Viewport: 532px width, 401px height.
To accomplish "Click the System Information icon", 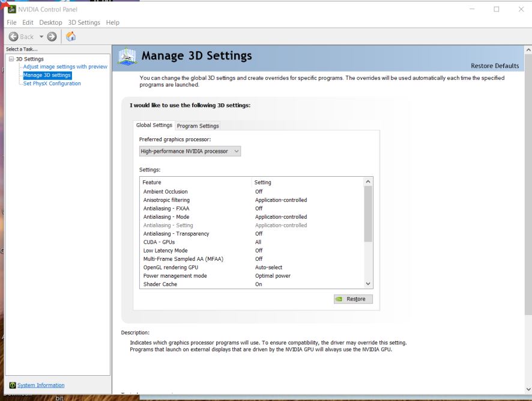I will pos(13,385).
